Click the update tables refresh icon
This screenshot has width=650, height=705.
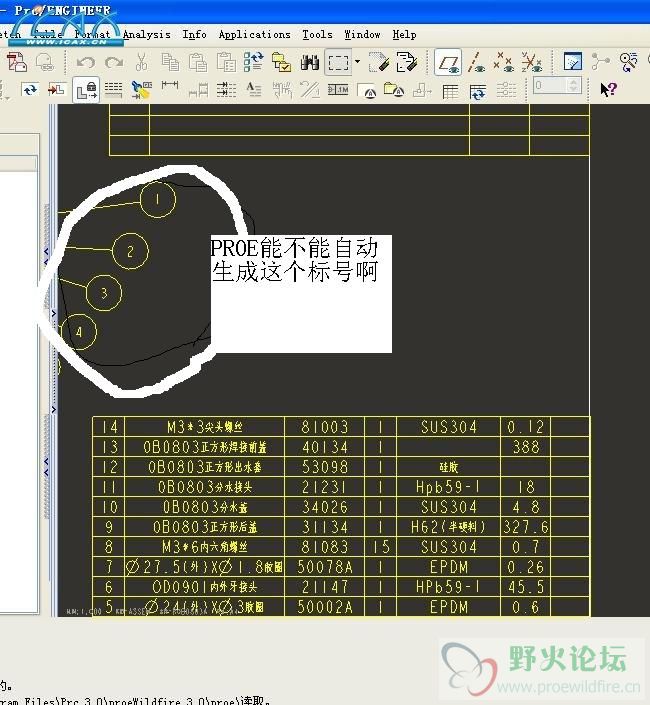[x=478, y=91]
